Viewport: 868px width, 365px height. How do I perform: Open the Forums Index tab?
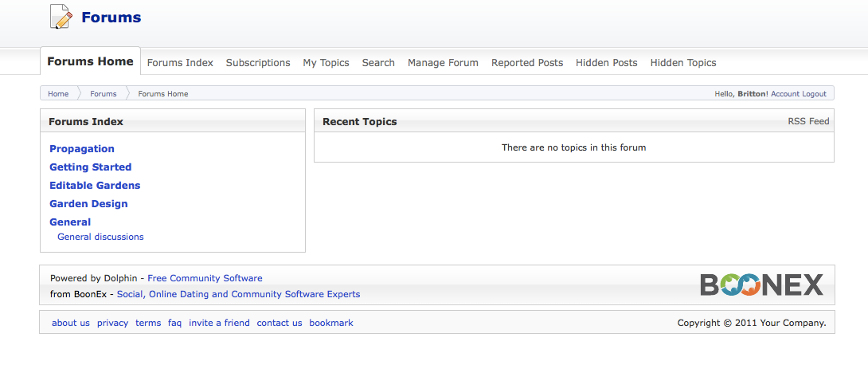[x=180, y=63]
